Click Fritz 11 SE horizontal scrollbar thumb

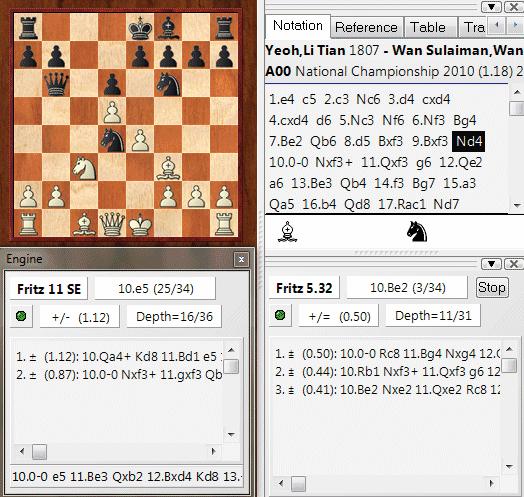pos(39,452)
